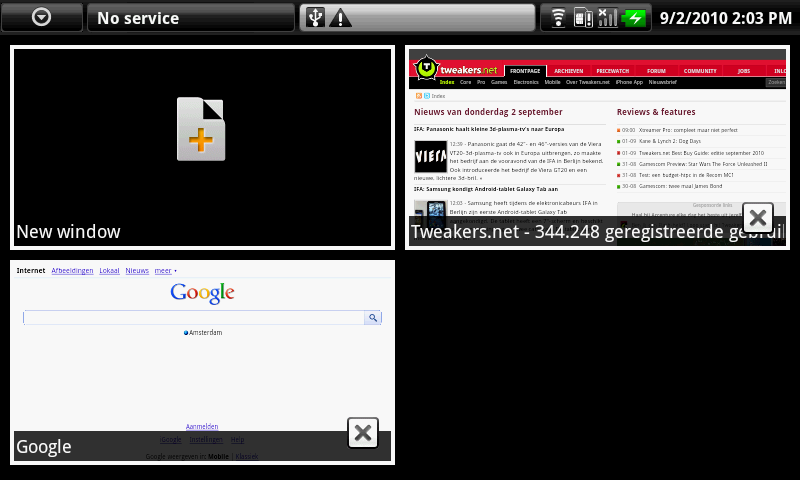
Task: Select Forum tab in Tweakers thumbnail
Action: click(x=656, y=71)
